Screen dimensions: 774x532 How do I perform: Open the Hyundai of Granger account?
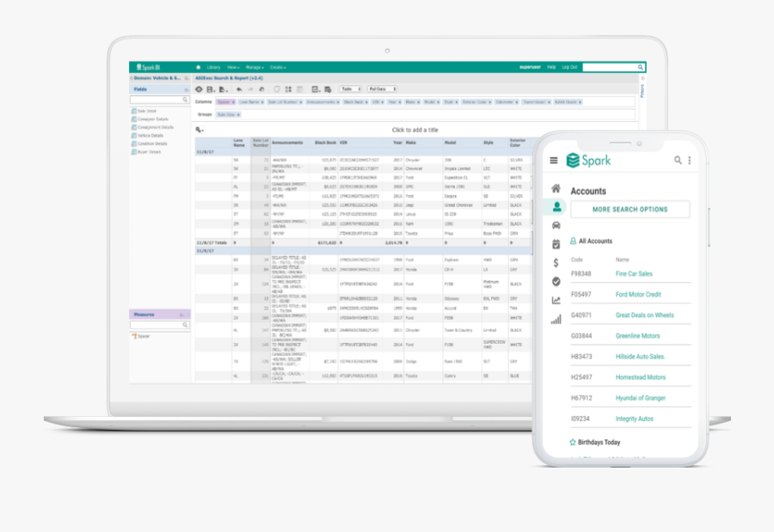point(640,398)
